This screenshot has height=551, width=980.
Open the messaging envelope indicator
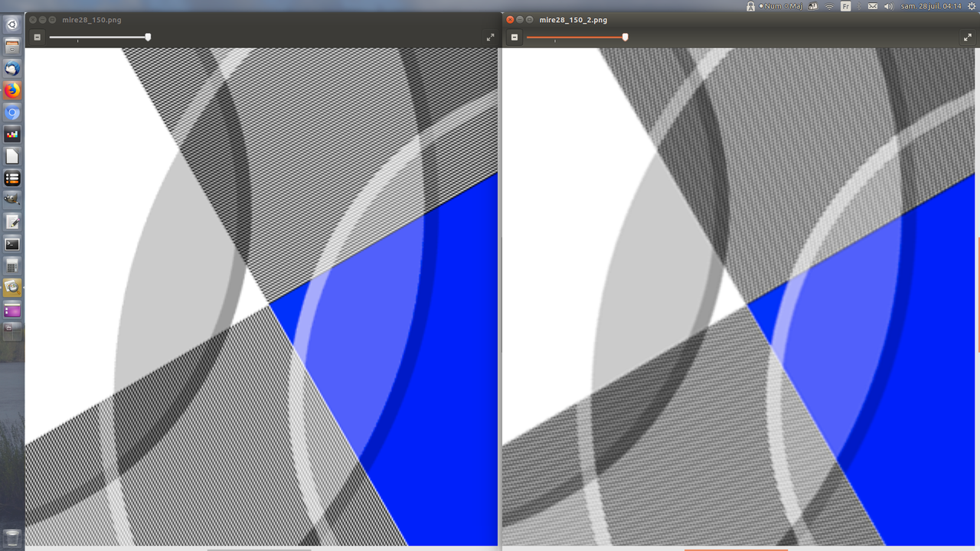tap(873, 6)
